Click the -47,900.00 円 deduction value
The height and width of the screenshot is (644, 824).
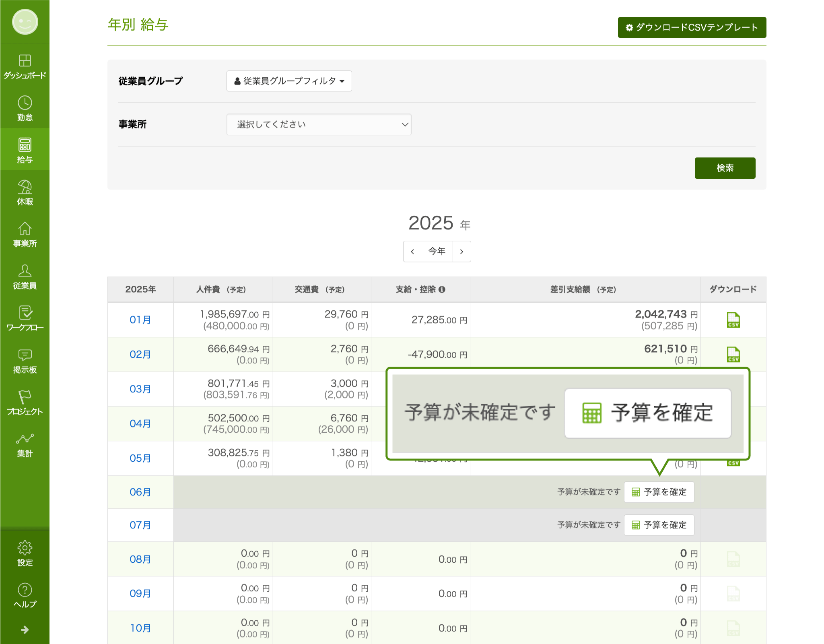pyautogui.click(x=438, y=355)
